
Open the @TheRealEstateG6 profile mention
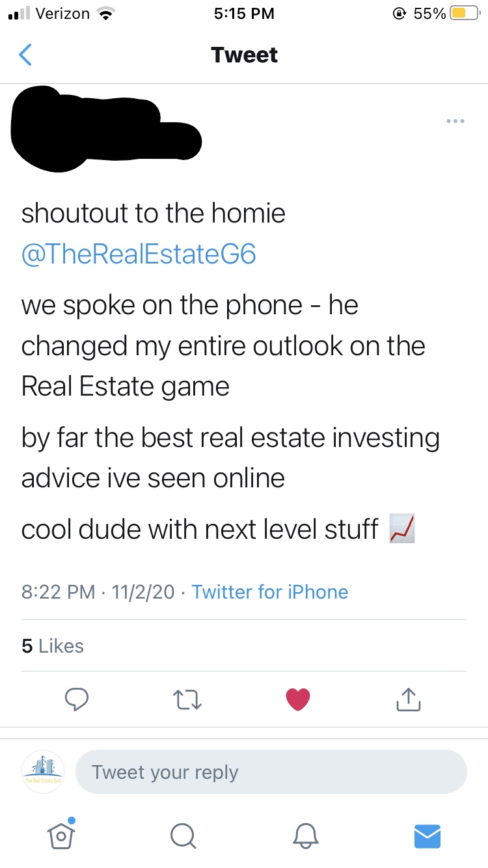[139, 254]
